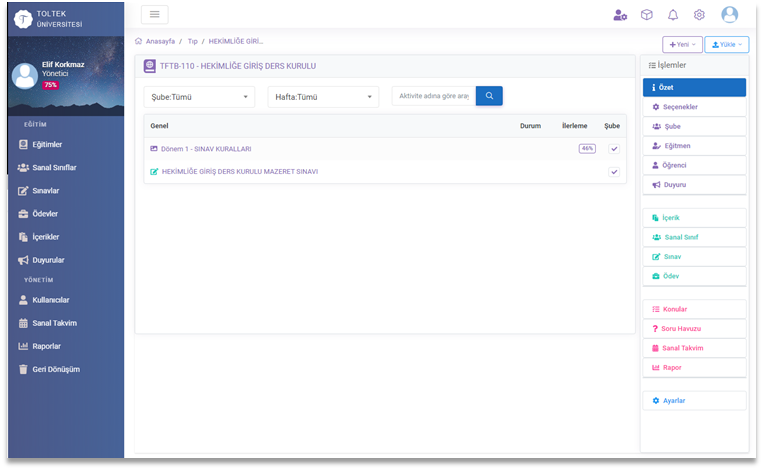
Task: Expand the Şube:Tümü dropdown
Action: tap(199, 97)
